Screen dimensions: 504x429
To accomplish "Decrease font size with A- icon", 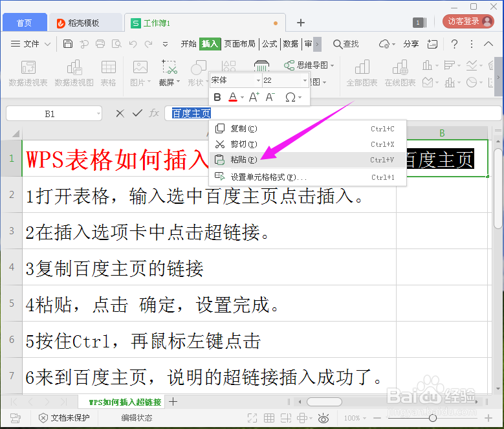I will coord(270,97).
